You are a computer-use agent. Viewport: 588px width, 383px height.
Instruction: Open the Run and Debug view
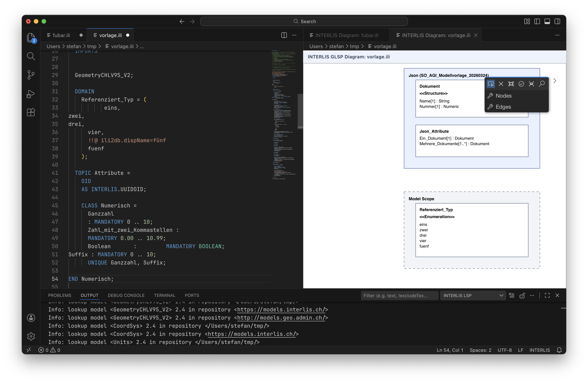pos(31,94)
